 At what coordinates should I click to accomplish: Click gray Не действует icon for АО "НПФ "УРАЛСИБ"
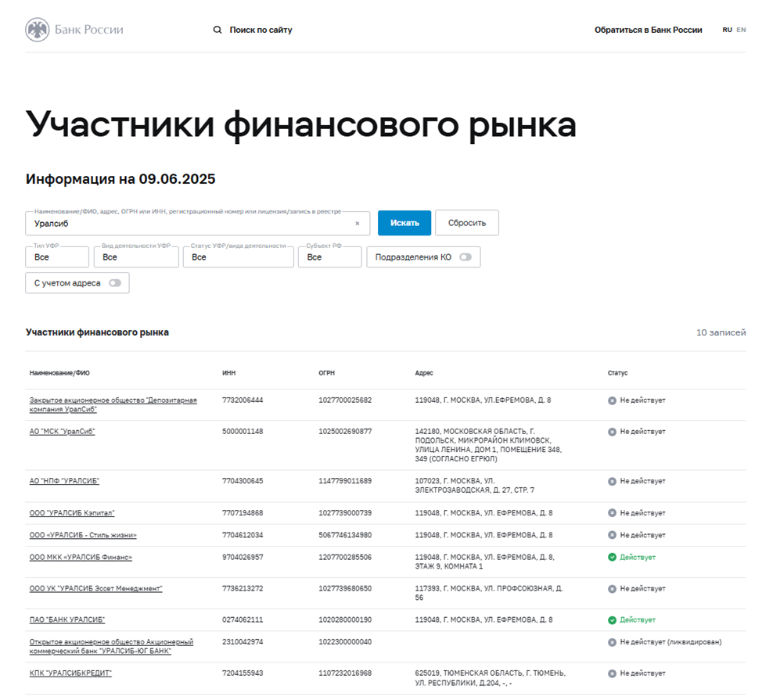point(611,481)
